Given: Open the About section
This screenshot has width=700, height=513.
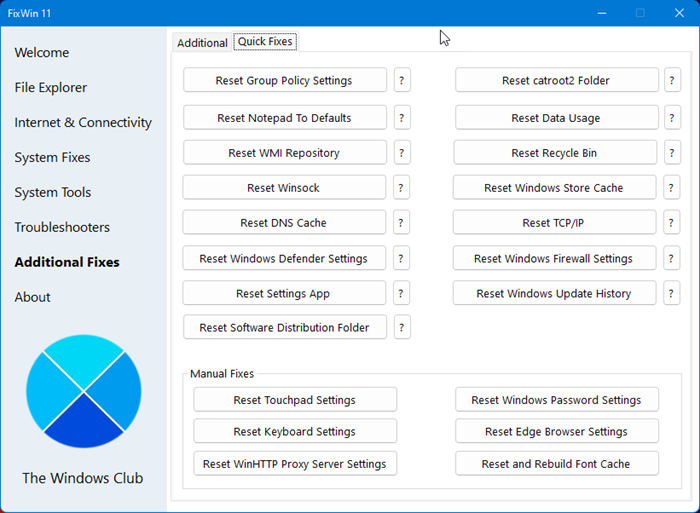Looking at the screenshot, I should (32, 297).
